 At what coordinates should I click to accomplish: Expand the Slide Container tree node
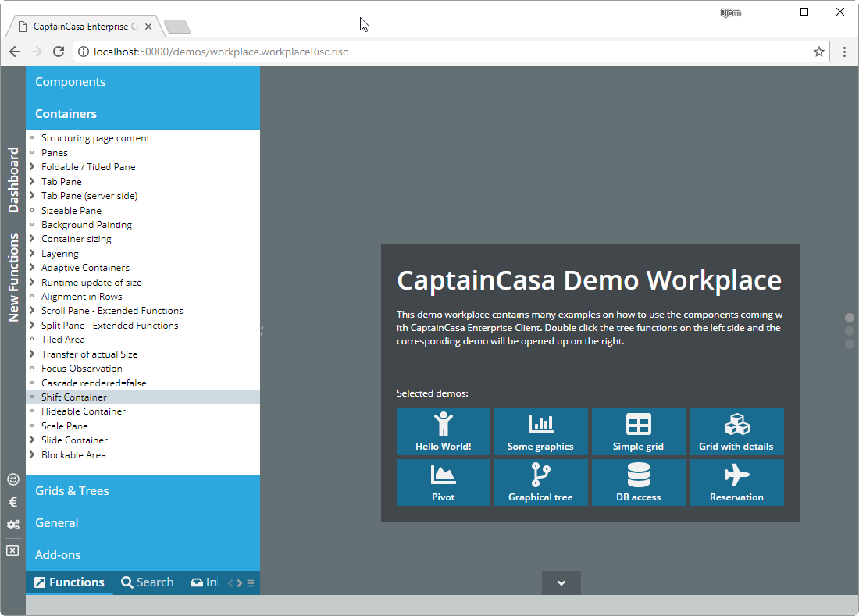32,440
